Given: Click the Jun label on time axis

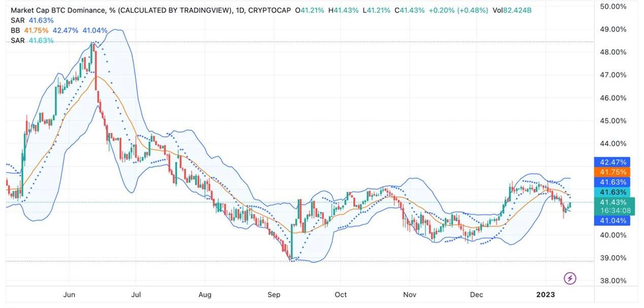Looking at the screenshot, I should [x=70, y=295].
